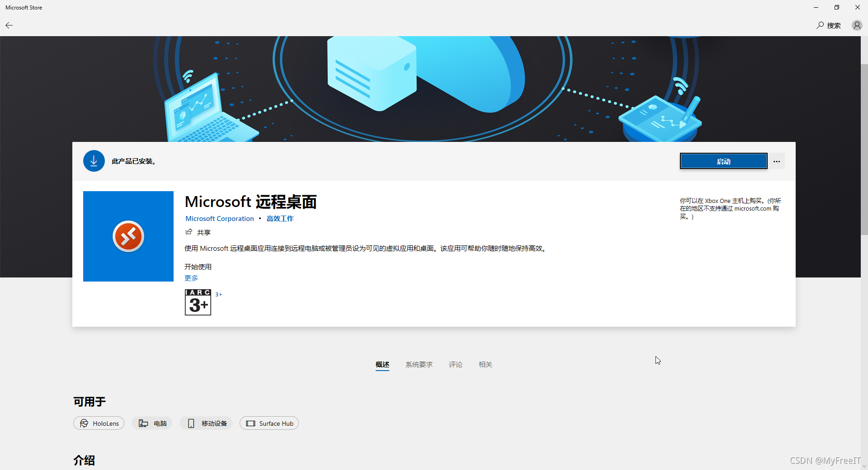Click the IARC 3+ rating badge

tap(198, 302)
